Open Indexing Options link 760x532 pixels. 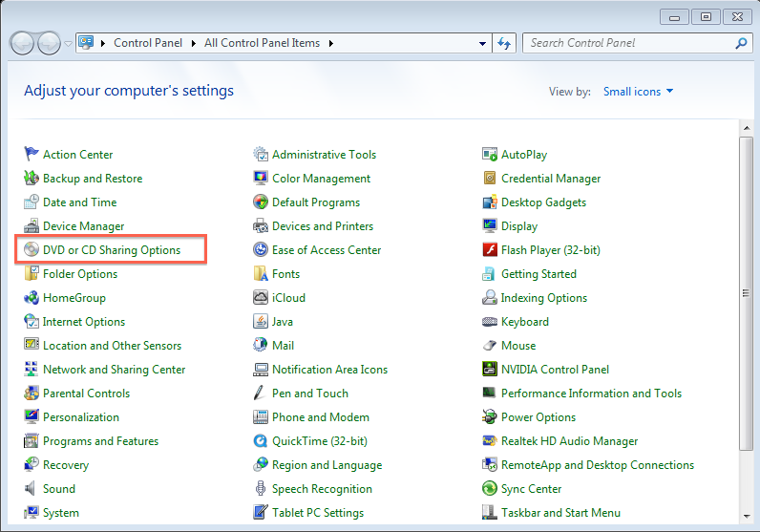click(544, 298)
